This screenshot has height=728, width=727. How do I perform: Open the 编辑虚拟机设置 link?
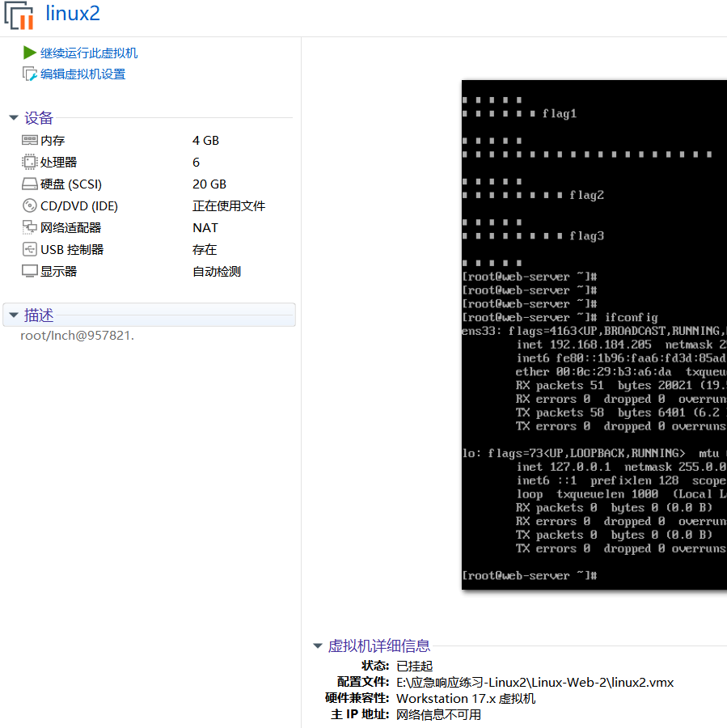pos(82,74)
